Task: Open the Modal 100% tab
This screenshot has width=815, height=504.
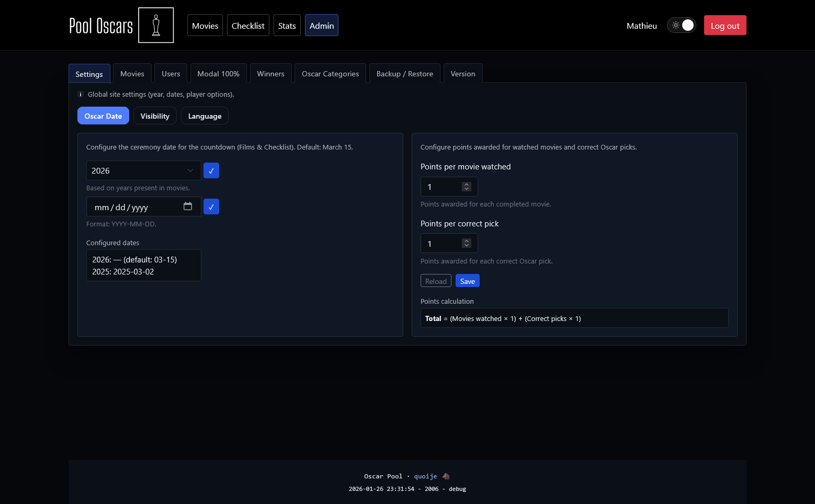Action: pos(219,74)
